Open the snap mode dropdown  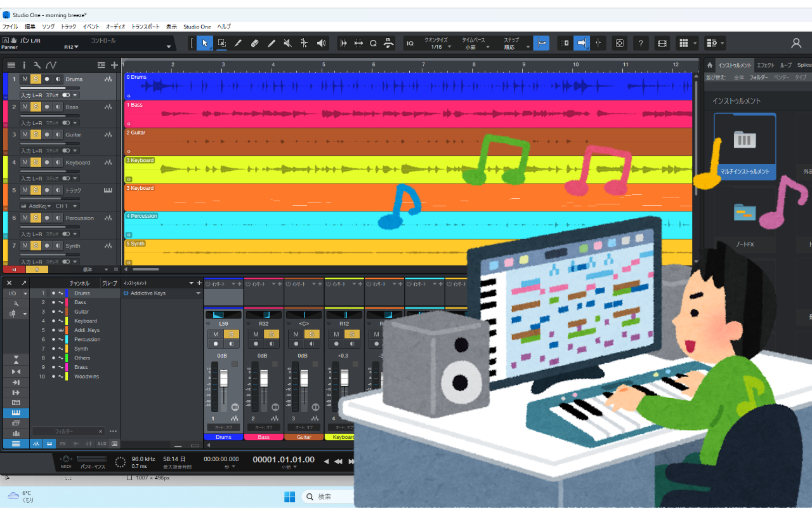coord(515,46)
